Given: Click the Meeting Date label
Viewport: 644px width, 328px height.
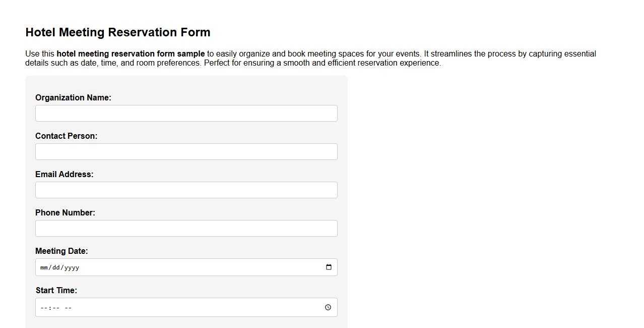Looking at the screenshot, I should (61, 251).
